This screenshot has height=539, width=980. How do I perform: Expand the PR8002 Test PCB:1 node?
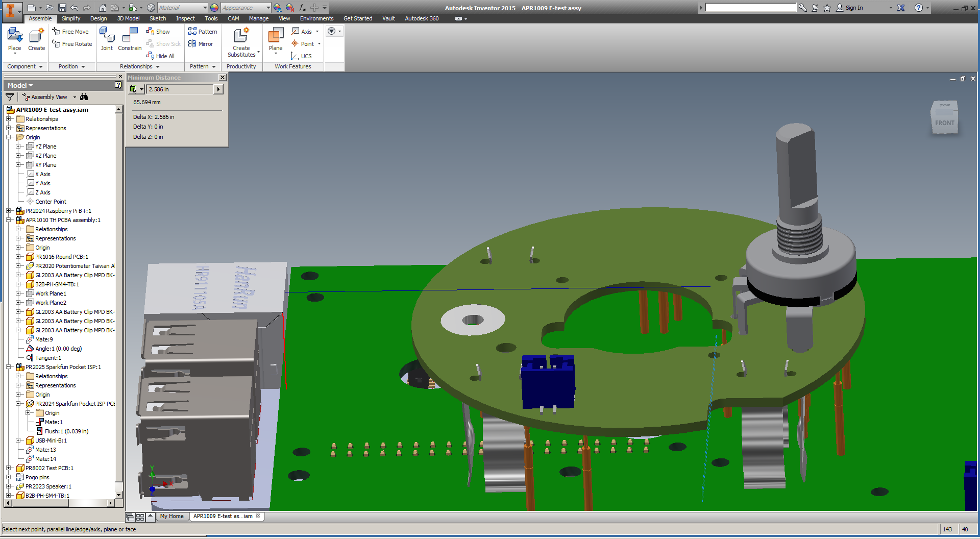tap(9, 468)
